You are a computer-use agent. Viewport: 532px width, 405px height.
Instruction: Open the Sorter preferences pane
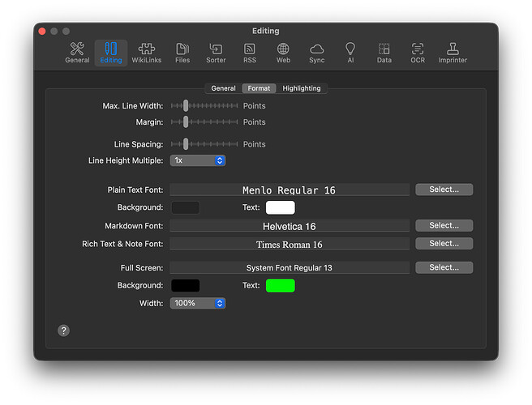point(216,53)
